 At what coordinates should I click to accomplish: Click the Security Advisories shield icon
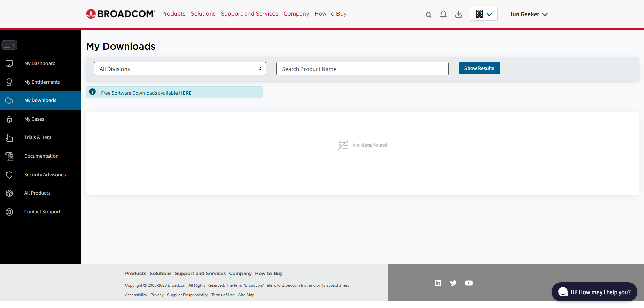(x=9, y=175)
